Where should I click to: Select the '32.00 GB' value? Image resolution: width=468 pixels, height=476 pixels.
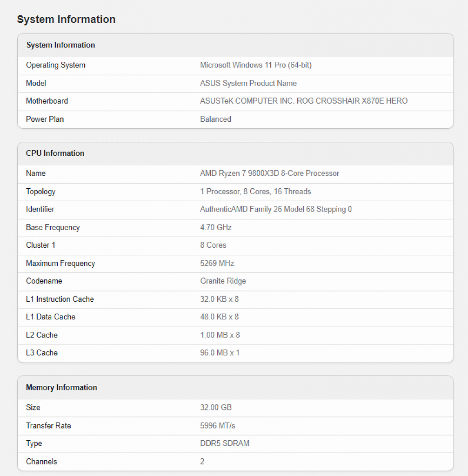pyautogui.click(x=216, y=407)
